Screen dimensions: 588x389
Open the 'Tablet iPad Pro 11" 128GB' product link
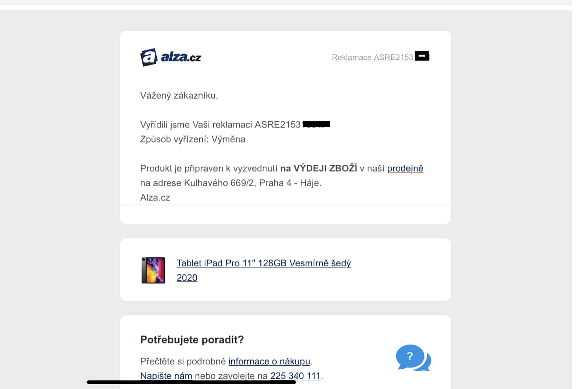pos(263,263)
